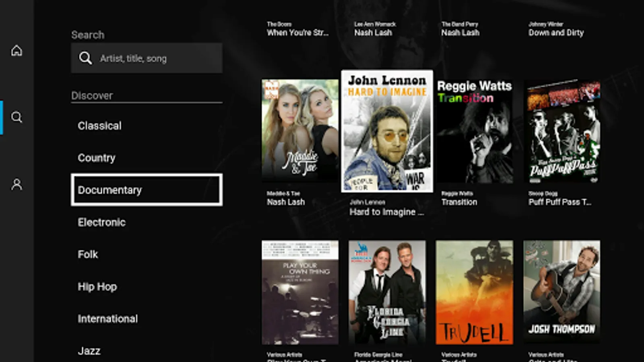Choose the Documentary category
The image size is (644, 362).
[x=147, y=190]
